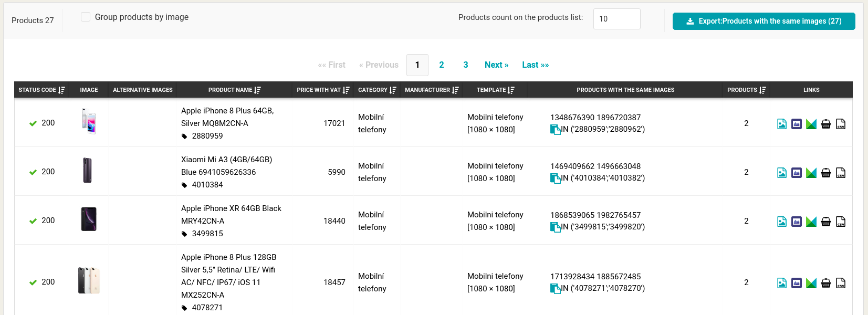Copy the IN ('2880959';'2880962') query
Viewport: 868px width, 315px height.
555,129
